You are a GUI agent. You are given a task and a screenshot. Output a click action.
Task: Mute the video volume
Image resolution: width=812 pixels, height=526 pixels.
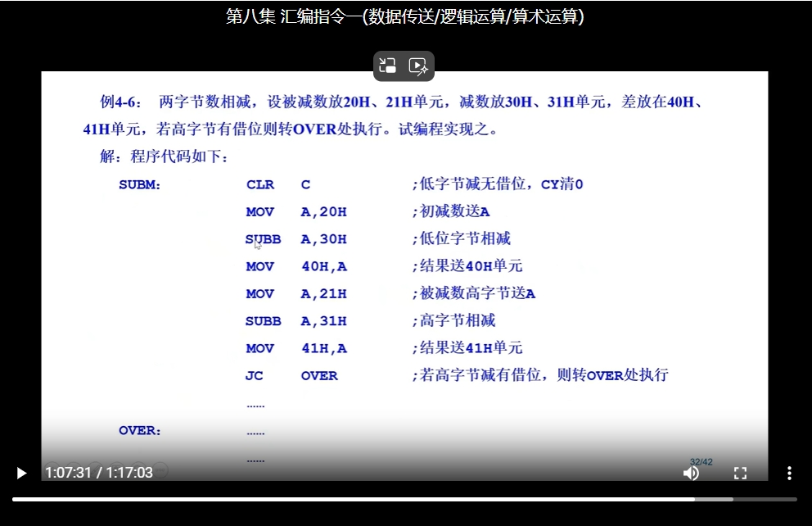click(691, 473)
